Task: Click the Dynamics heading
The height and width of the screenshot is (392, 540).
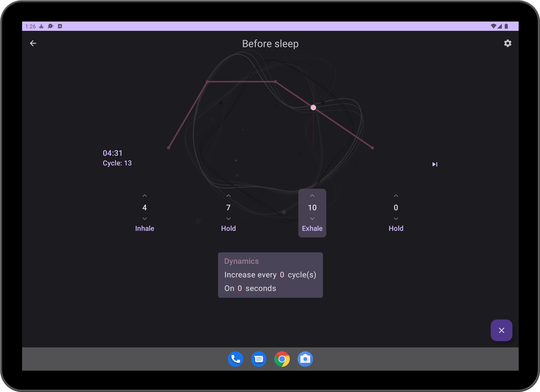Action: pos(241,261)
